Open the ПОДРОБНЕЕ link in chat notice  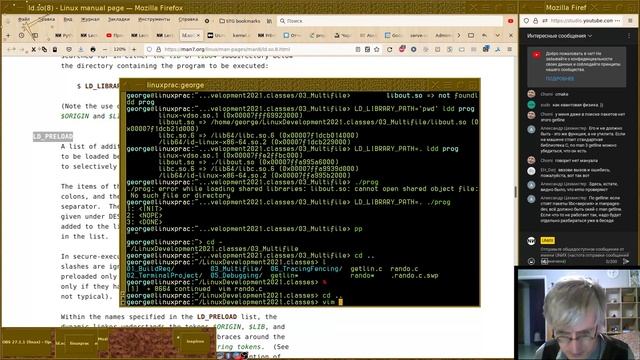click(560, 78)
